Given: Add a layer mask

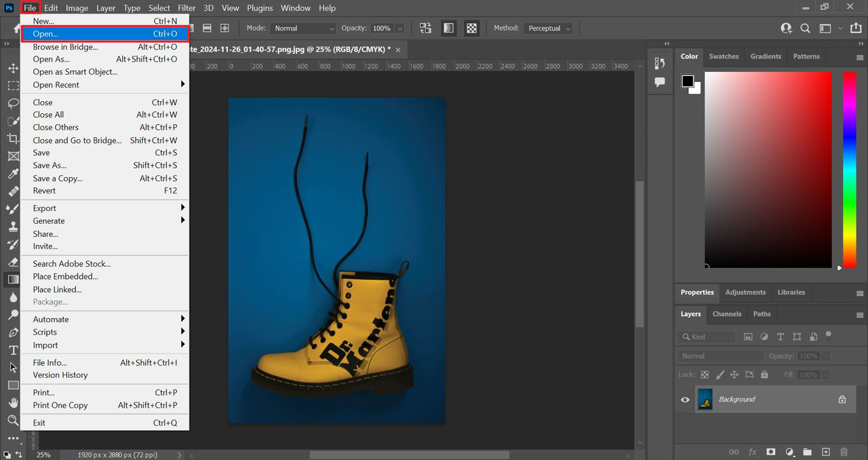Looking at the screenshot, I should (771, 452).
